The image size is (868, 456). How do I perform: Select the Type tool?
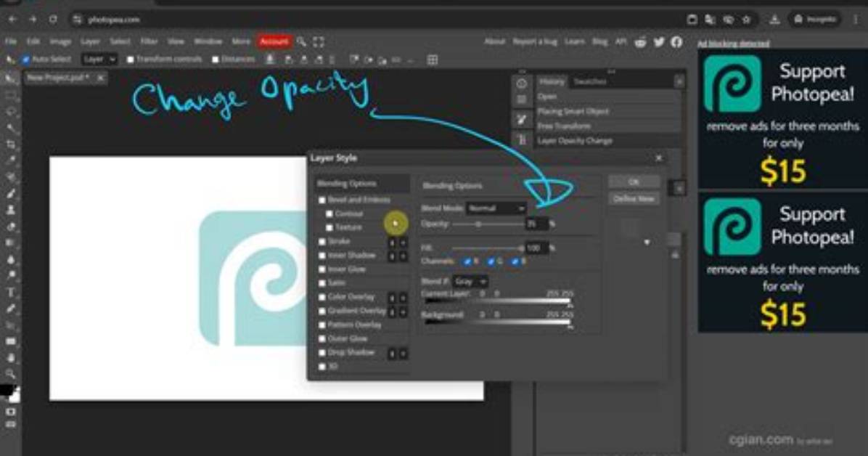point(10,292)
